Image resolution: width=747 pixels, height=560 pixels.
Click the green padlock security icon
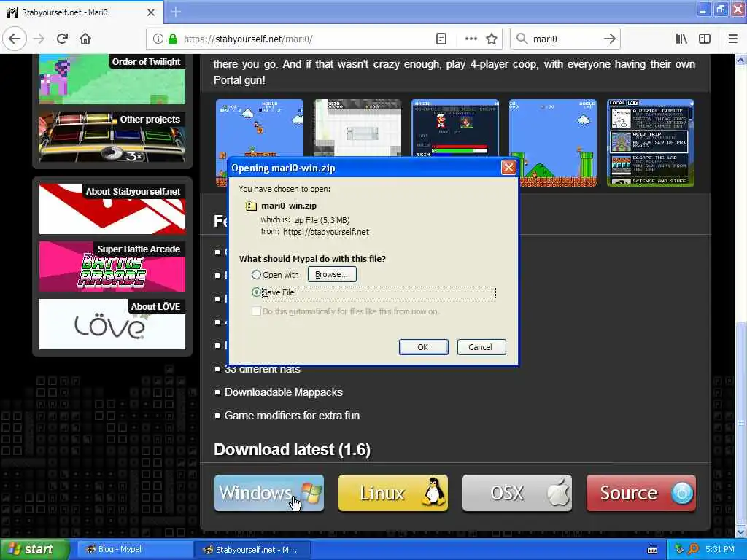173,39
